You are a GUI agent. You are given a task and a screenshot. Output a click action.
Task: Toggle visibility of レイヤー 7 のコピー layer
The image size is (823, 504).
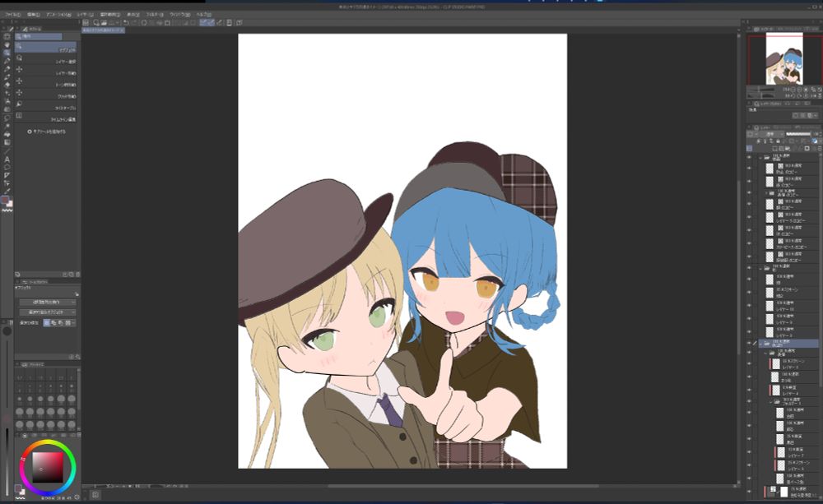click(749, 216)
